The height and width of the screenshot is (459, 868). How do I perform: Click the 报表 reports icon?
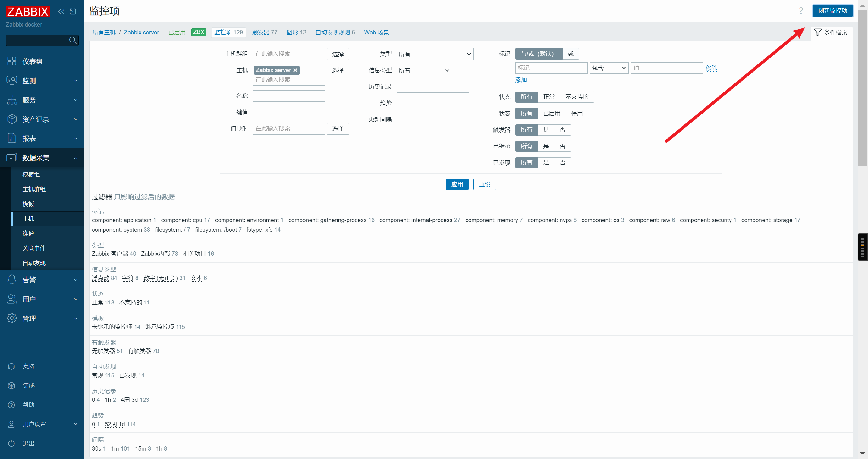pyautogui.click(x=12, y=139)
